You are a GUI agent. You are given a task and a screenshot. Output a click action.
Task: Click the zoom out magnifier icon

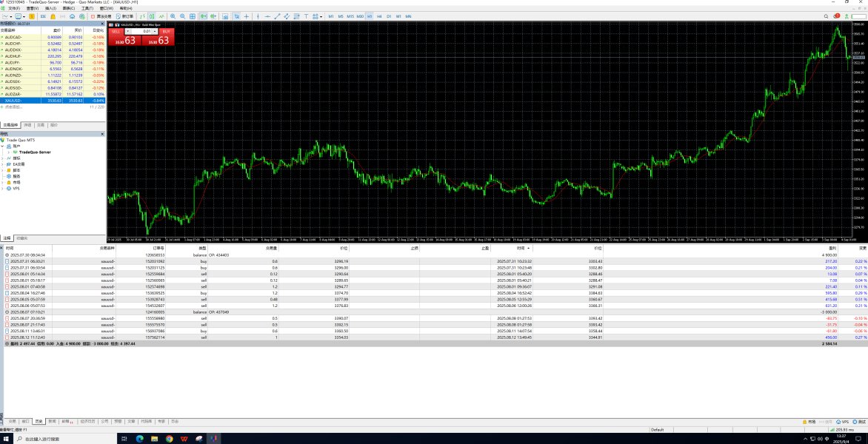pos(182,16)
